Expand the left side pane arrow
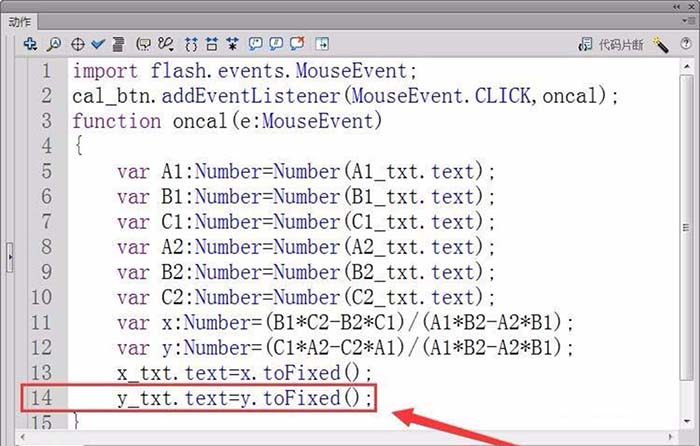 click(x=10, y=257)
